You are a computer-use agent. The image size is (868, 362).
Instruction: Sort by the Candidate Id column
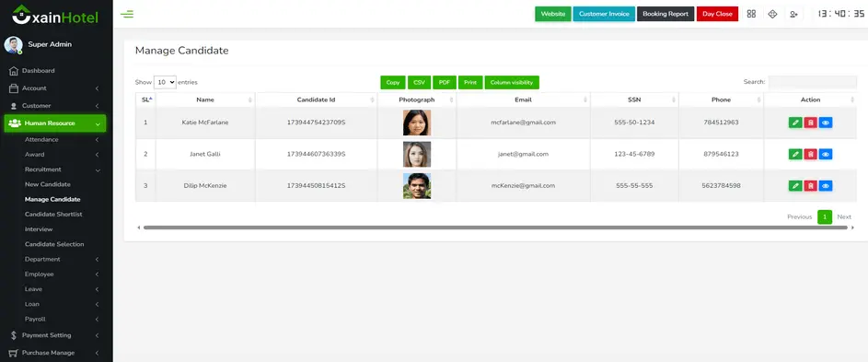316,99
